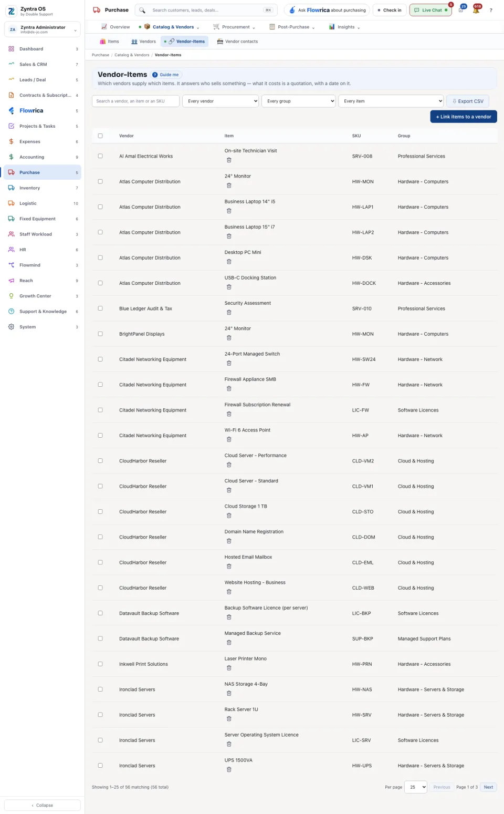Open the Live Chat button
504x814 pixels.
click(x=430, y=10)
